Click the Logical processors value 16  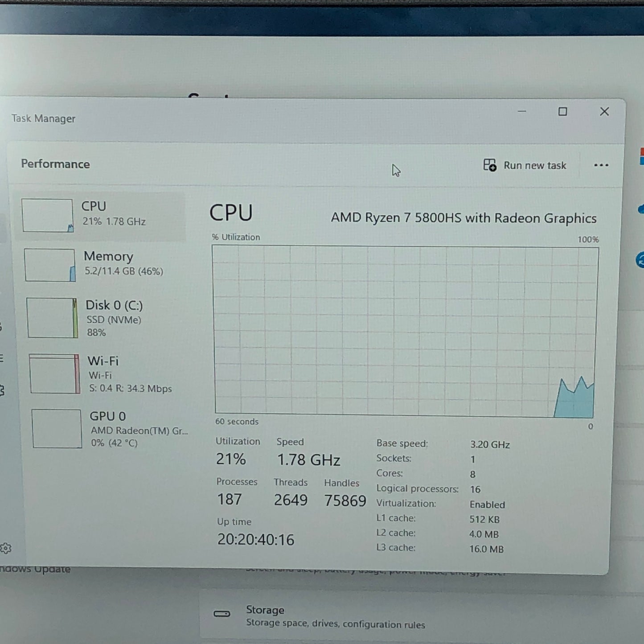click(475, 489)
